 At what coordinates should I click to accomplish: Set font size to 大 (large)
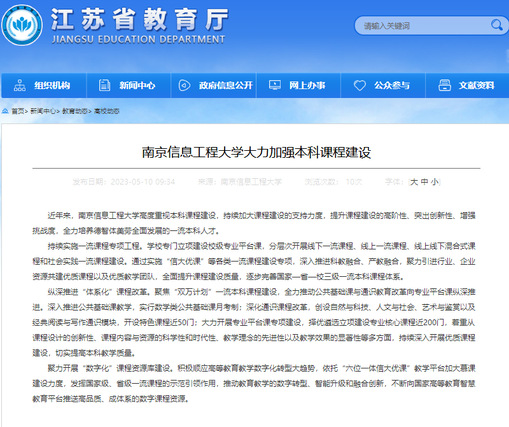pyautogui.click(x=414, y=182)
